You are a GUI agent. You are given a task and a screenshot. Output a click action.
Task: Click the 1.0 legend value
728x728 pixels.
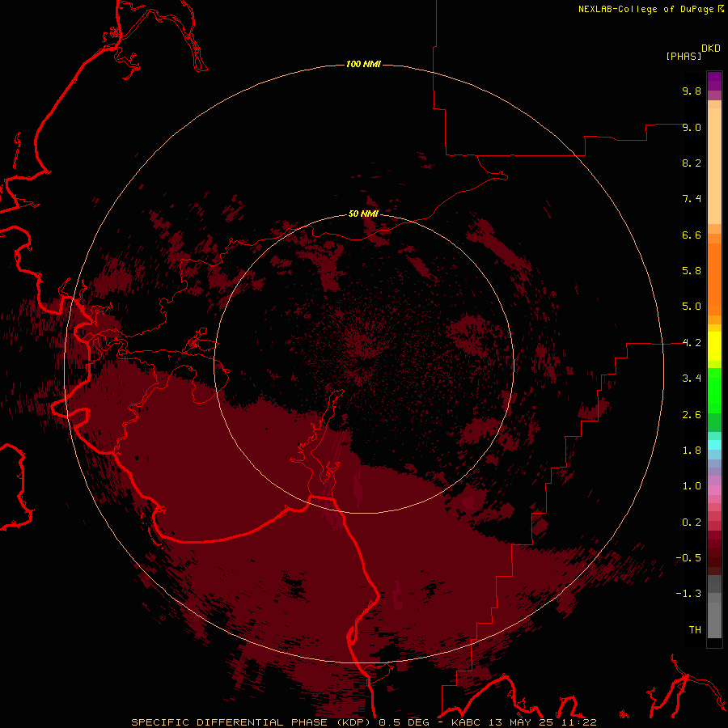pos(692,486)
